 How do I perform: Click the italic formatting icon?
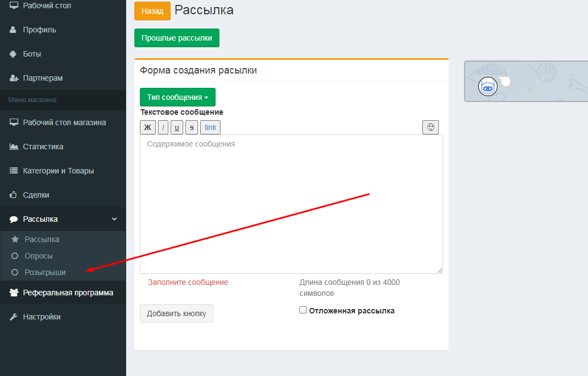tap(163, 127)
